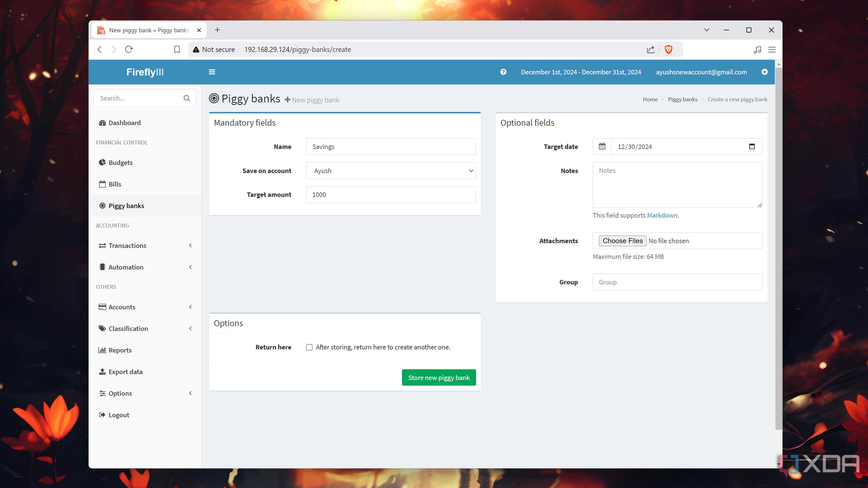Click the plus circle icon in header
The image size is (868, 488).
pos(764,72)
